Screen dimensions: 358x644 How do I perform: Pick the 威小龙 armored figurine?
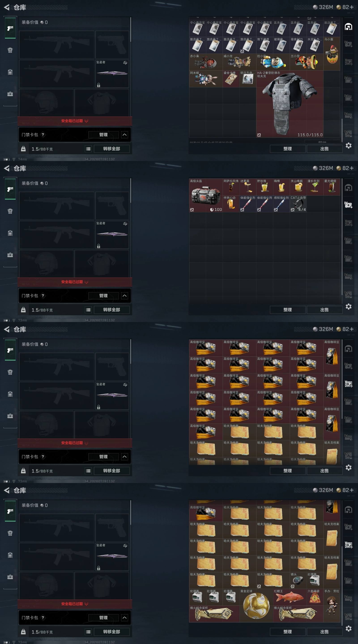(x=239, y=62)
